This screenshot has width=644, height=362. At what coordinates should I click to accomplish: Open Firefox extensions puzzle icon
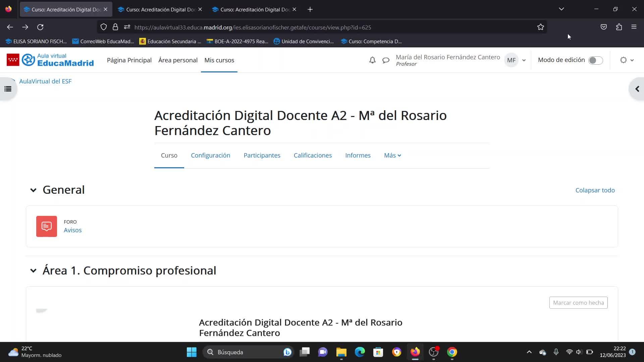coord(619,27)
